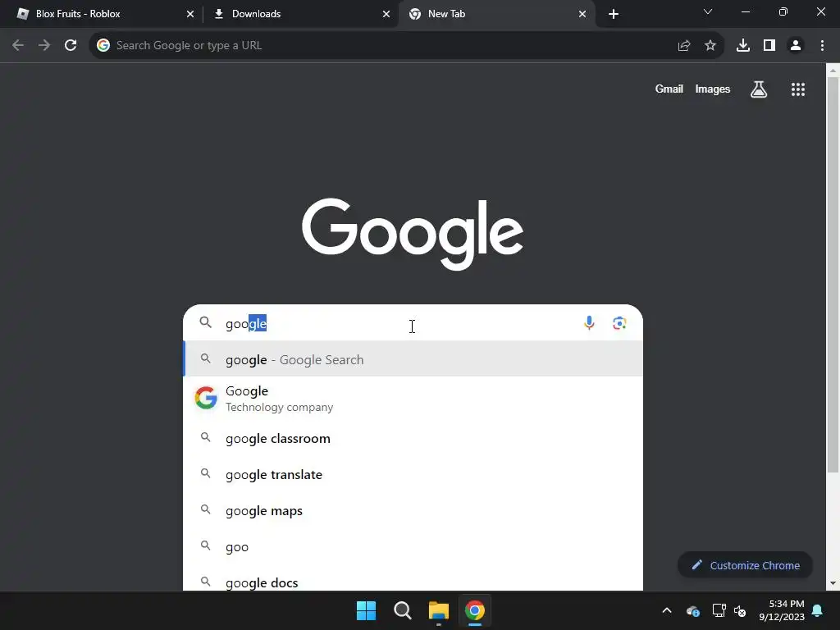Image resolution: width=840 pixels, height=630 pixels.
Task: Open the clock and date 5:34 PM
Action: [782, 610]
